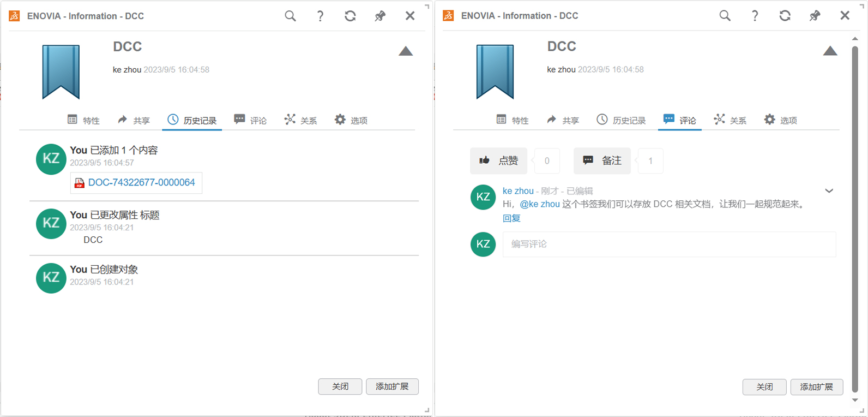Pin the right ENOVIA information window
The image size is (868, 417).
[x=815, y=16]
